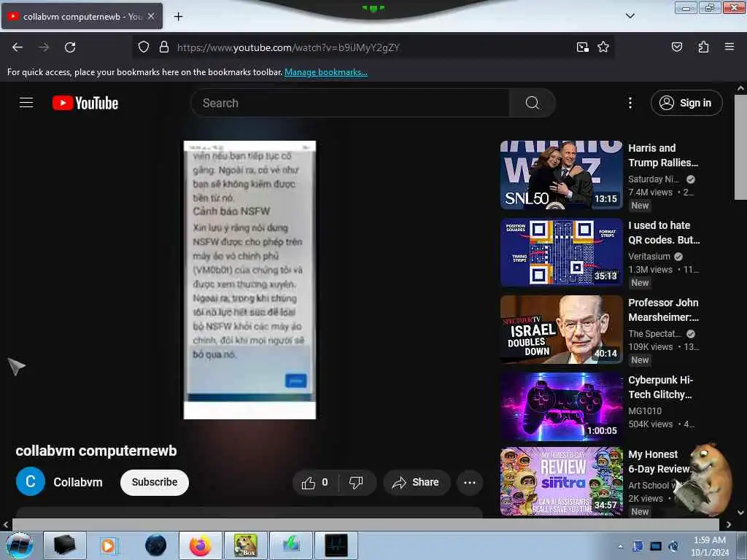
Task: Open the Collabvm channel name link
Action: coord(78,482)
